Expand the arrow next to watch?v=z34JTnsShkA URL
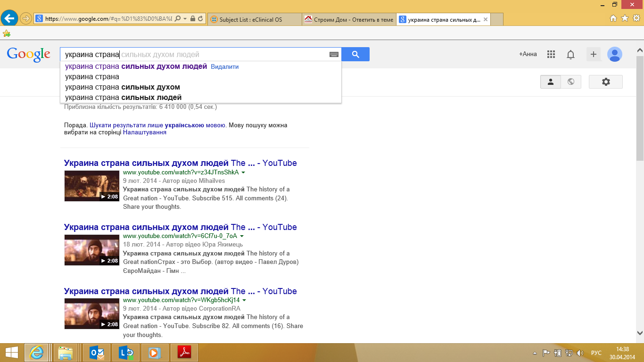Screen dimensions: 644x362 point(243,173)
